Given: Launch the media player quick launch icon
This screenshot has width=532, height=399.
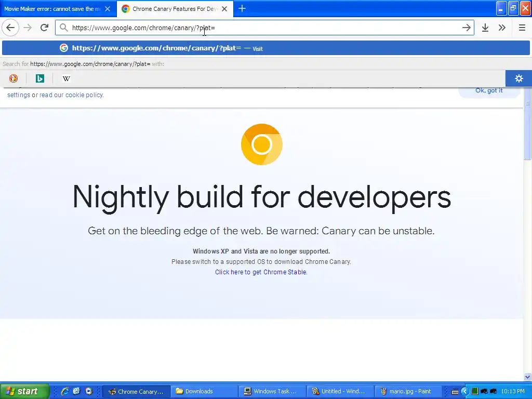Looking at the screenshot, I should (89, 391).
